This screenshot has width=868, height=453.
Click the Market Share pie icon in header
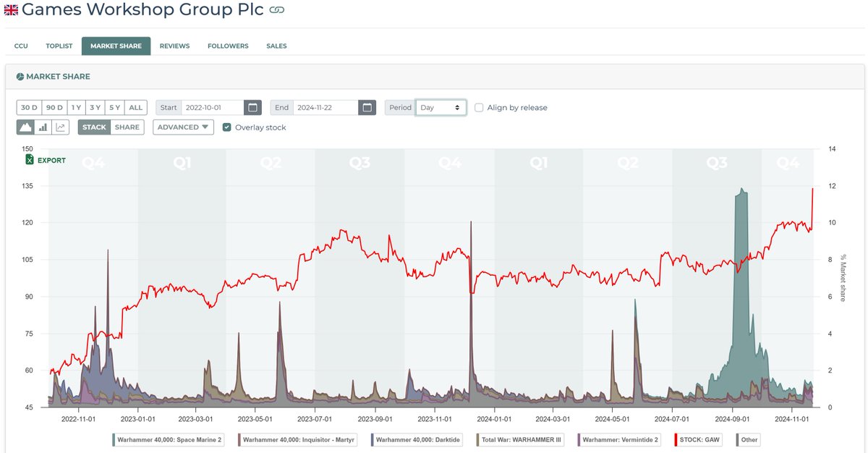click(x=20, y=77)
